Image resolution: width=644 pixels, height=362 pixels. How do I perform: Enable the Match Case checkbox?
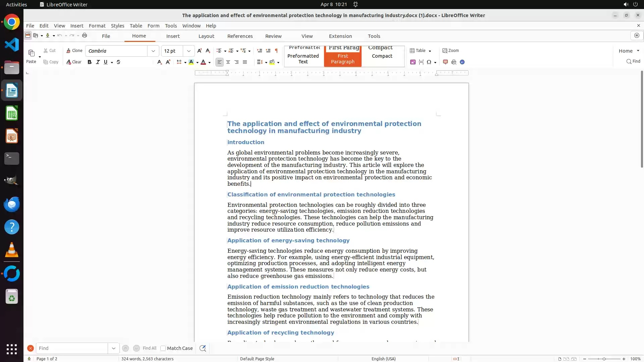163,348
